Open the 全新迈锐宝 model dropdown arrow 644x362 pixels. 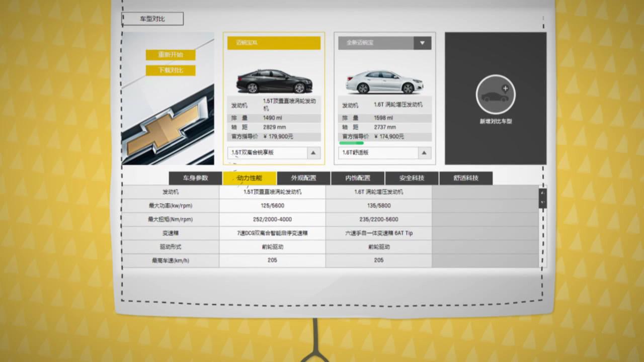pyautogui.click(x=423, y=43)
